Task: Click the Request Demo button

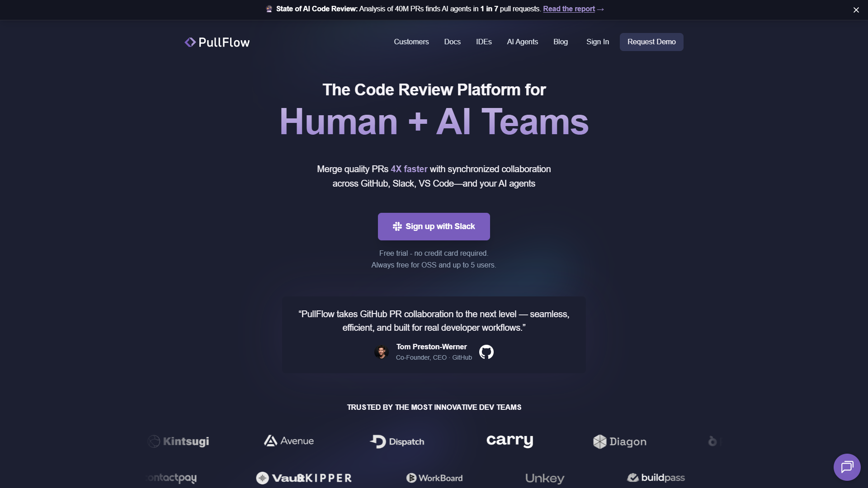Action: coord(651,42)
